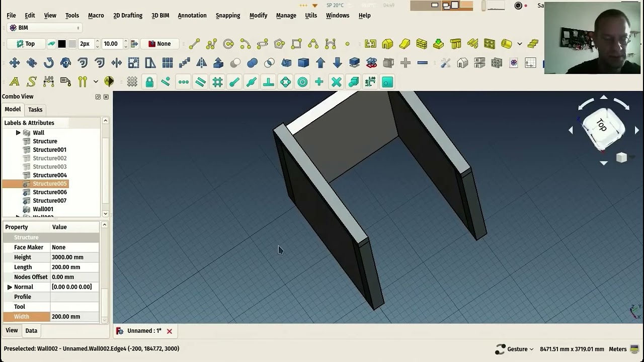Open the Snapping menu
This screenshot has height=362, width=644.
[228, 16]
